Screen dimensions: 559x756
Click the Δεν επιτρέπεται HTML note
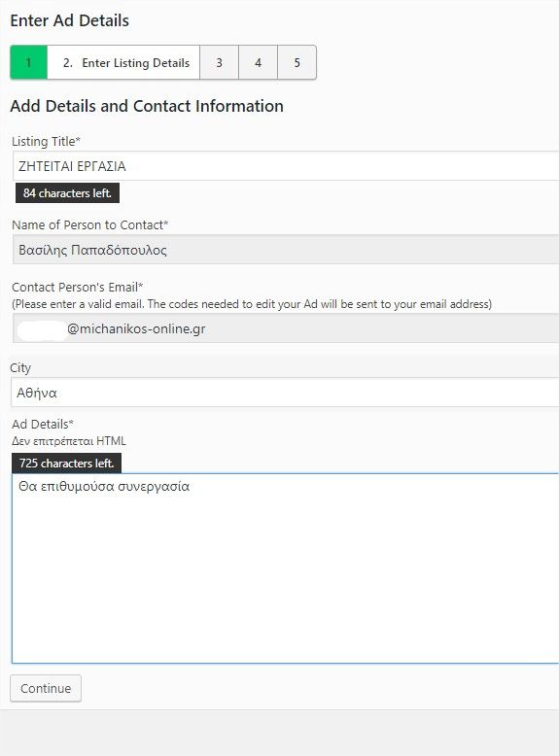[x=69, y=441]
